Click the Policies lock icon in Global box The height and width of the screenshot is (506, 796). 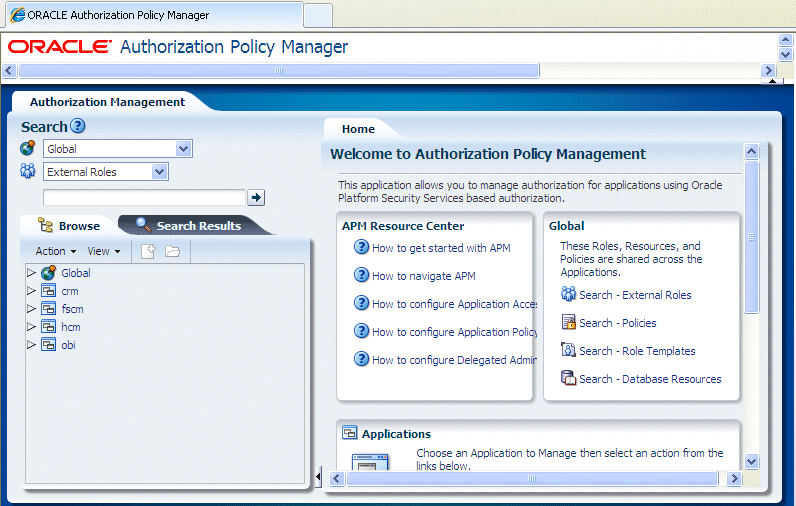click(x=568, y=322)
